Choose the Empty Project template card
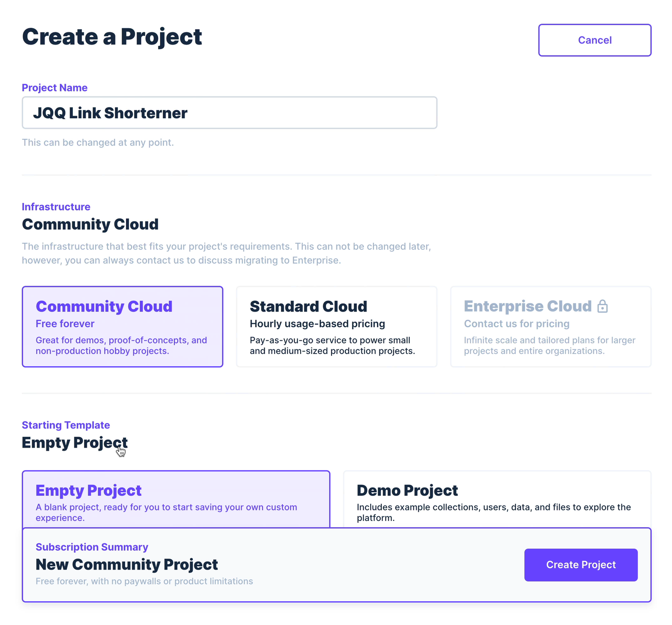 click(x=176, y=499)
